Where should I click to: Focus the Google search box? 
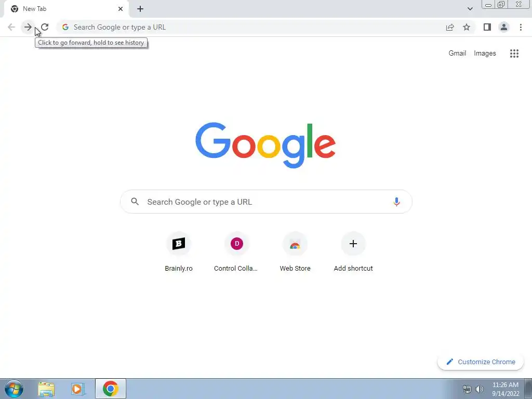[x=267, y=202]
